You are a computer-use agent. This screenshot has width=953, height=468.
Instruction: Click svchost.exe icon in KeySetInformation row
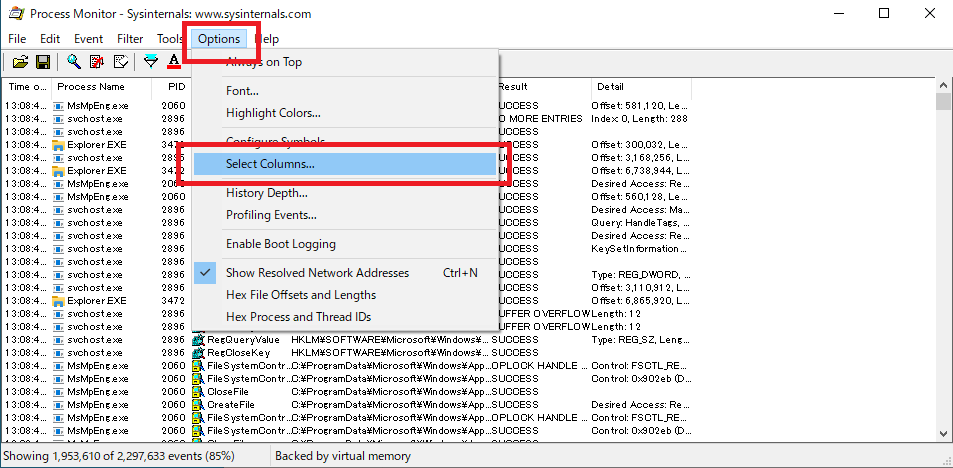point(58,249)
